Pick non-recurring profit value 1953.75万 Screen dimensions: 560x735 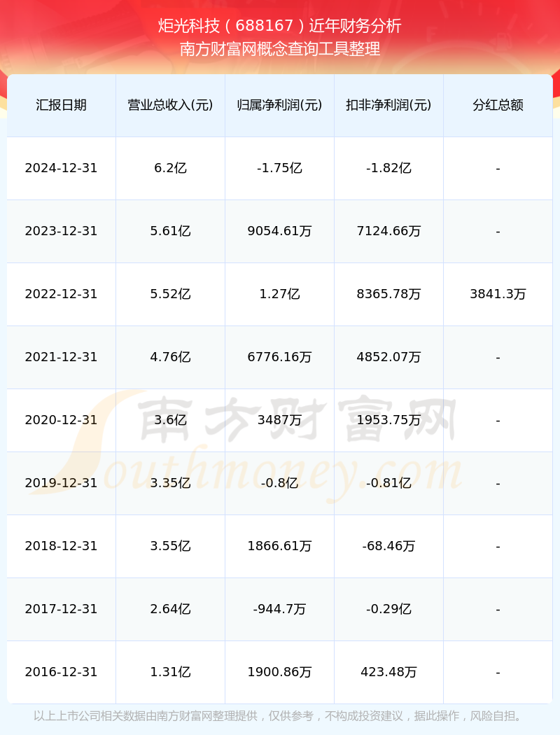coord(388,420)
